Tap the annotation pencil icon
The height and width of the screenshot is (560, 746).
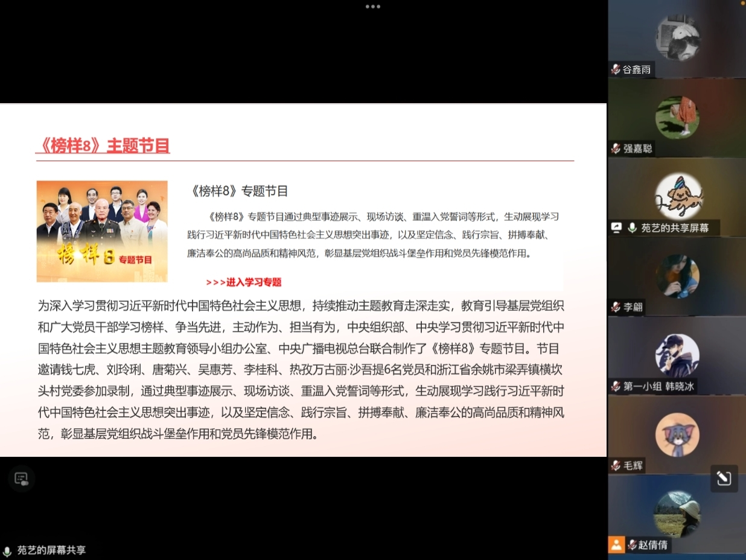click(724, 479)
